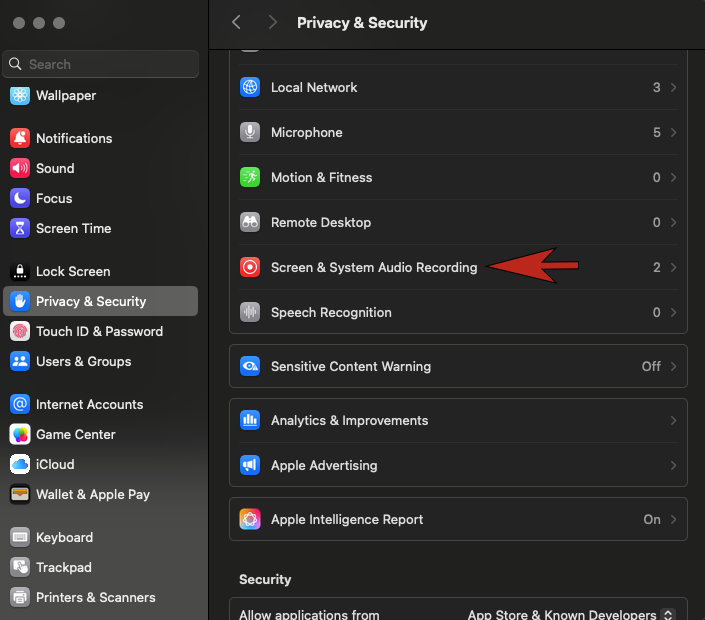Click the forward navigation arrow

point(273,22)
